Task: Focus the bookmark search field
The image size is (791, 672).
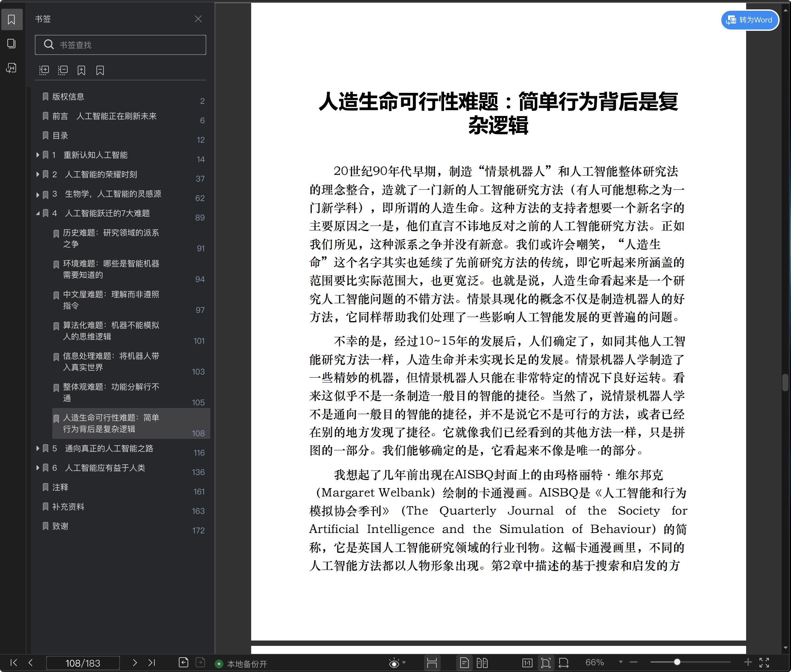Action: tap(120, 45)
